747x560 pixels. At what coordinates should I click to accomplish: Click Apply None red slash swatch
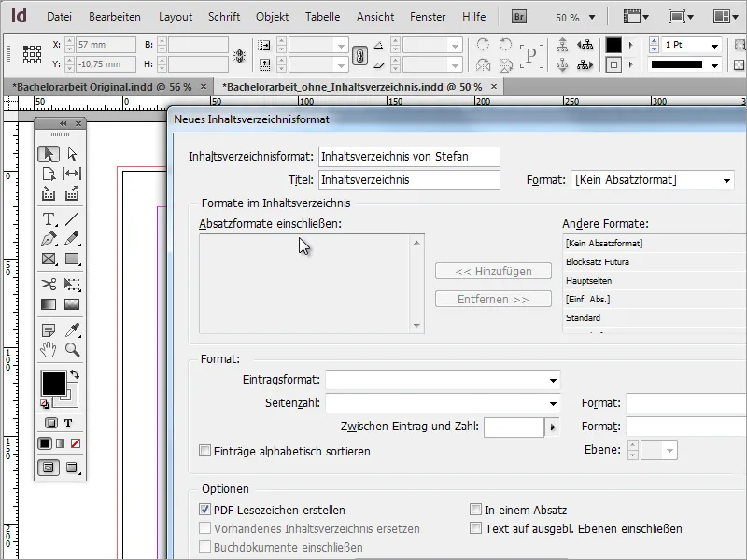pos(76,444)
